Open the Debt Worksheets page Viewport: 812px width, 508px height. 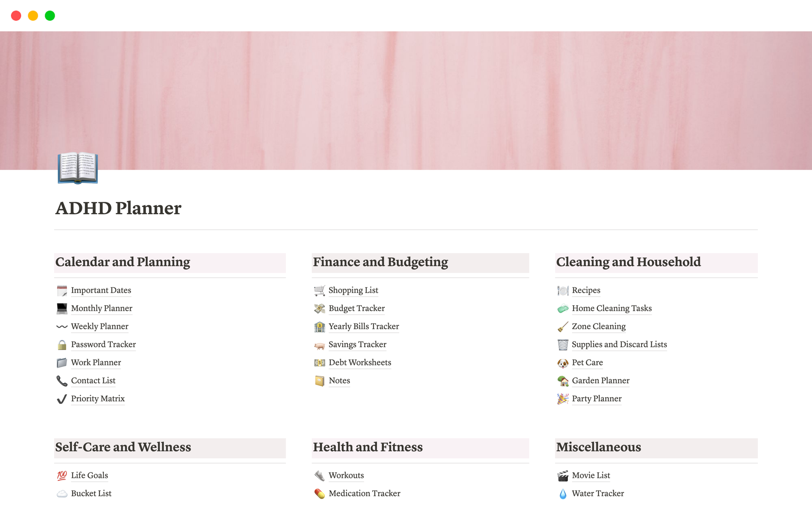[x=359, y=362]
